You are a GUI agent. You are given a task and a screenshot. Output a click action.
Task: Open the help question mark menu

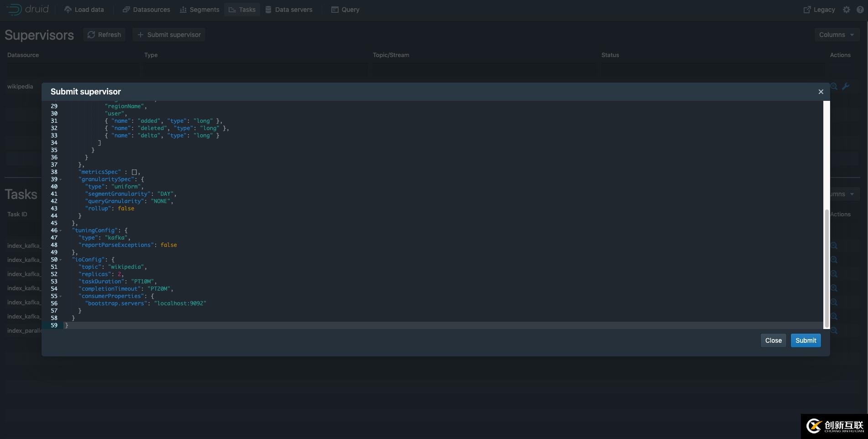(860, 10)
